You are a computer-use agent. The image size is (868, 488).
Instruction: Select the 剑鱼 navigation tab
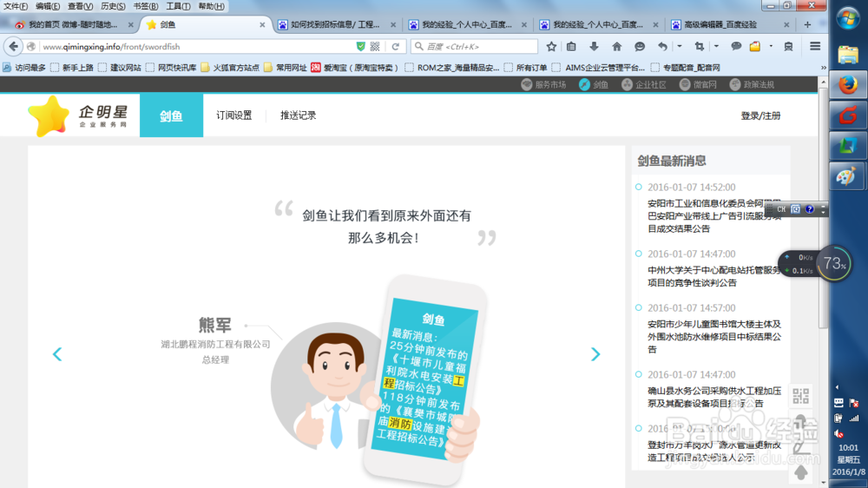coord(171,115)
